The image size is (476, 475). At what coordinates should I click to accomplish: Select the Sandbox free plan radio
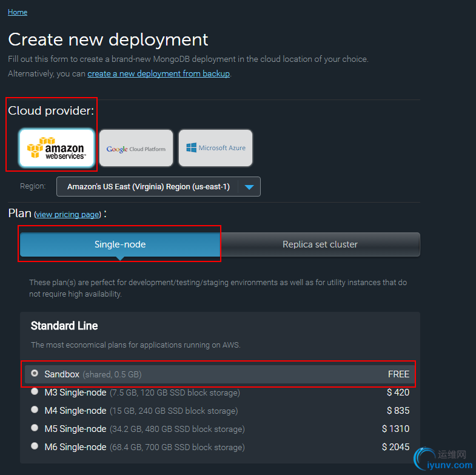click(x=35, y=373)
